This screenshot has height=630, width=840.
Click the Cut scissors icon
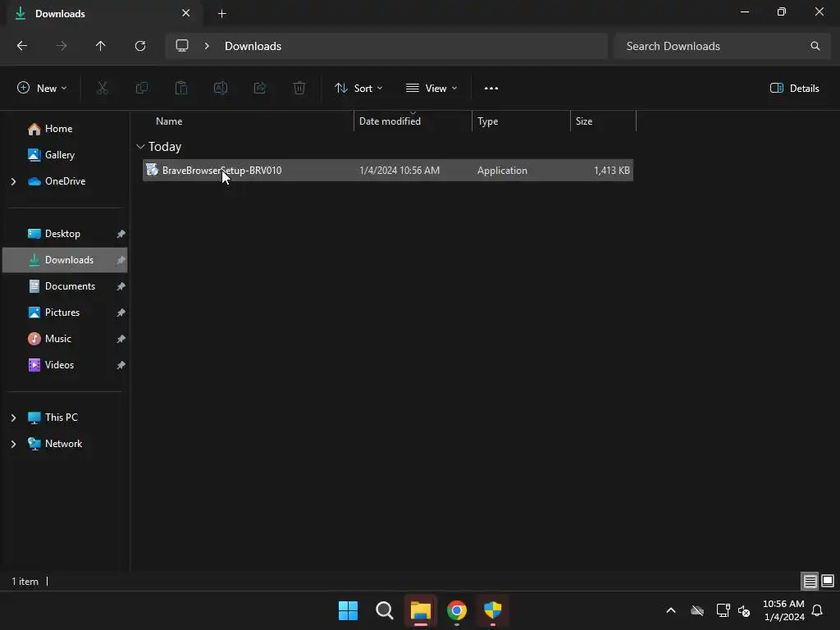tap(102, 88)
